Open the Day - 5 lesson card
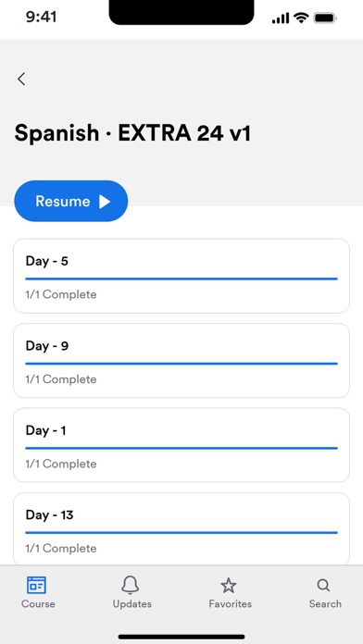Screen dimensions: 363x644 click(181, 276)
